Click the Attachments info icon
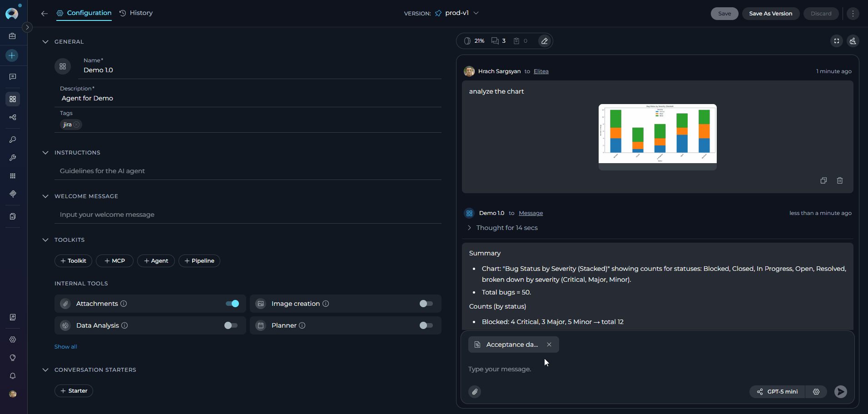868x414 pixels. [124, 304]
